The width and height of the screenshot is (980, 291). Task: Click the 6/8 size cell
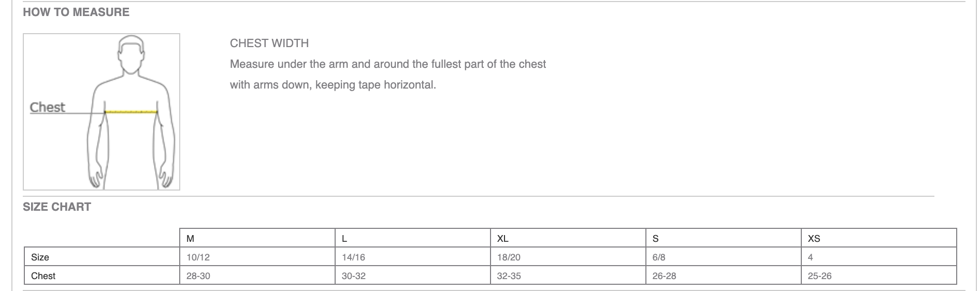(659, 257)
